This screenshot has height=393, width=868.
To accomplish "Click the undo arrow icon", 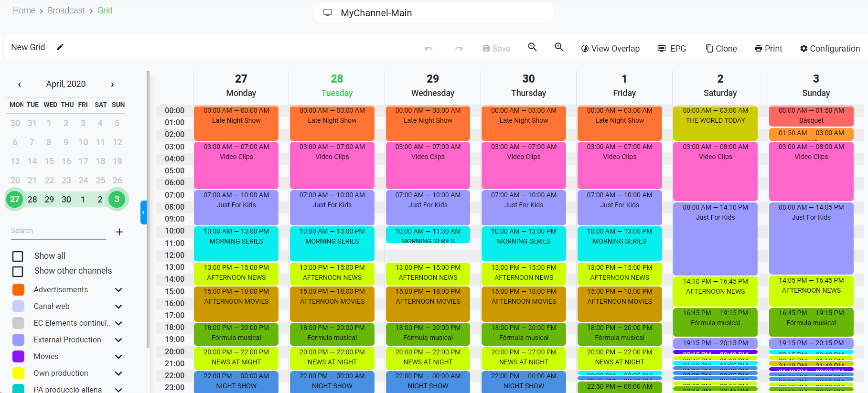I will pyautogui.click(x=429, y=49).
